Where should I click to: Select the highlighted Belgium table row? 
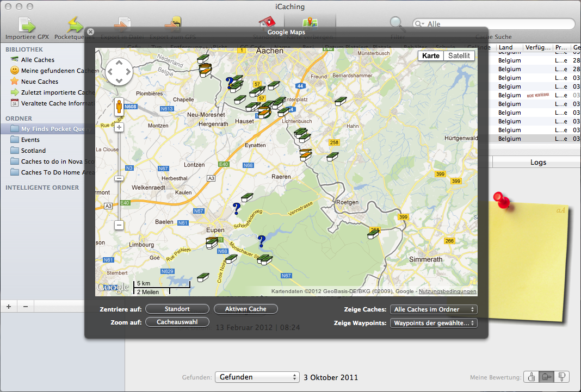click(x=534, y=139)
